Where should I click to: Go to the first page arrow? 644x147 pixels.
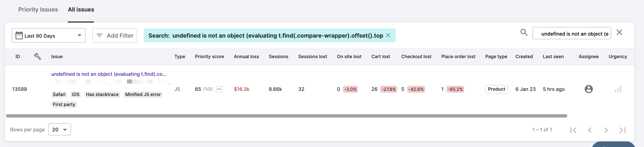573,130
